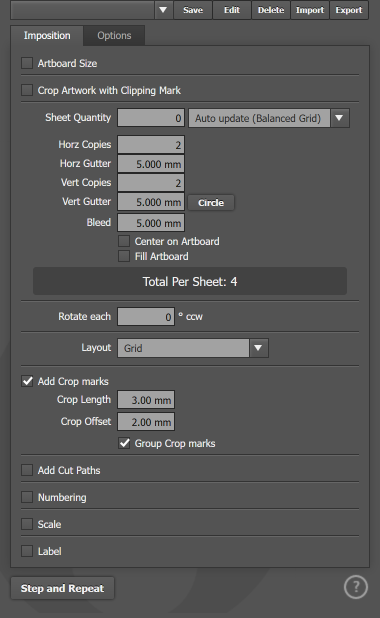Screen dimensions: 380x618
Task: Click the Vert Gutter field
Action: coord(151,202)
